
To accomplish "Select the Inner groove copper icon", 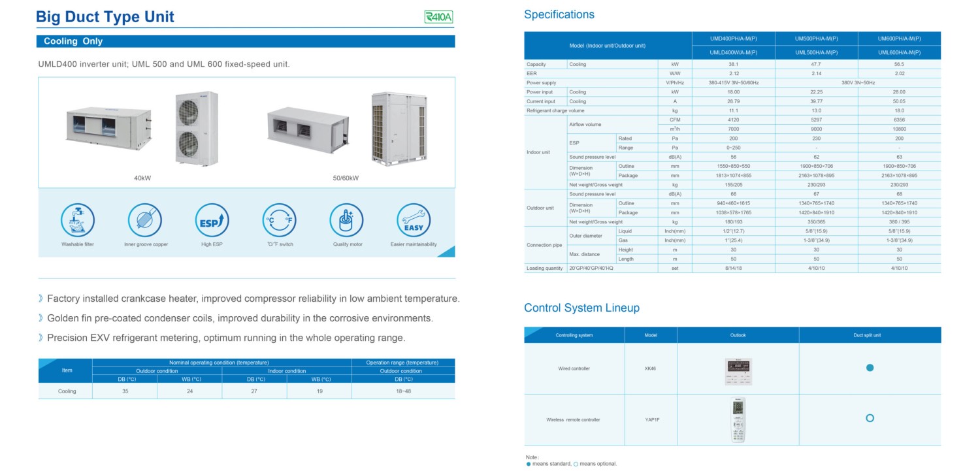I will coord(145,219).
